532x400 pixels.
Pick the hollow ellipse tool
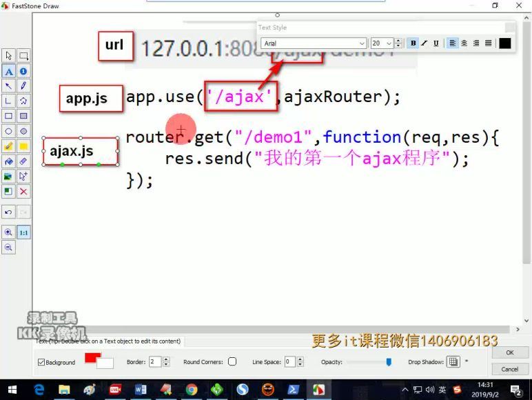pyautogui.click(x=8, y=131)
